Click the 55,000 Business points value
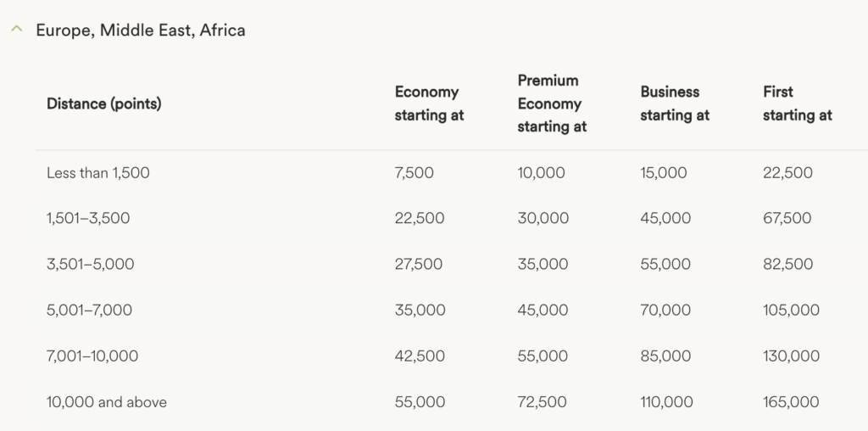This screenshot has width=868, height=431. click(x=665, y=265)
